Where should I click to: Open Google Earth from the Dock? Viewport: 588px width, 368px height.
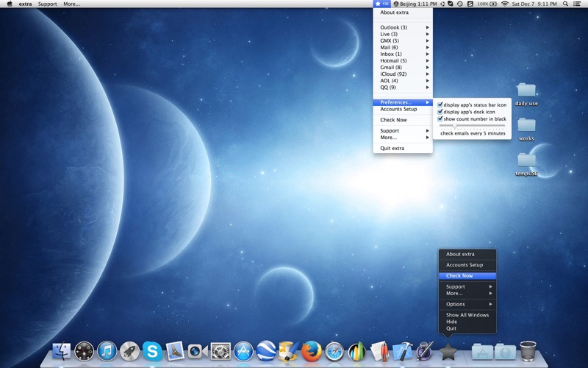266,351
